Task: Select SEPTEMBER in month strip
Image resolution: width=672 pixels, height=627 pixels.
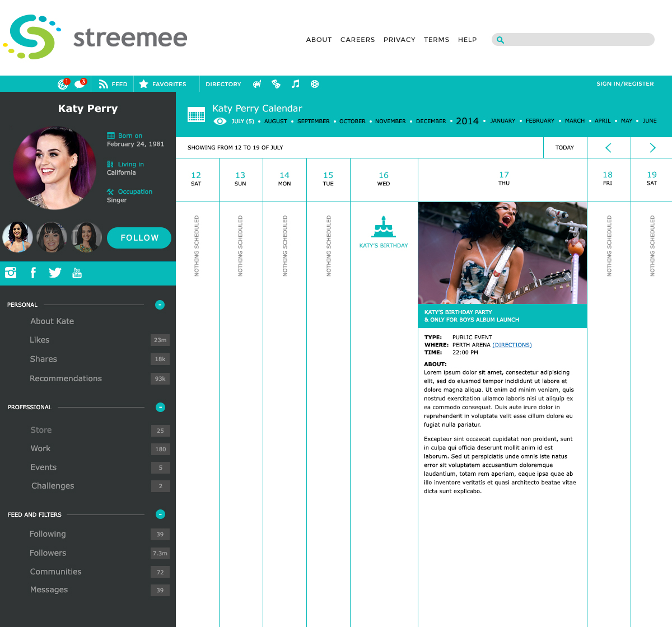Action: 314,121
